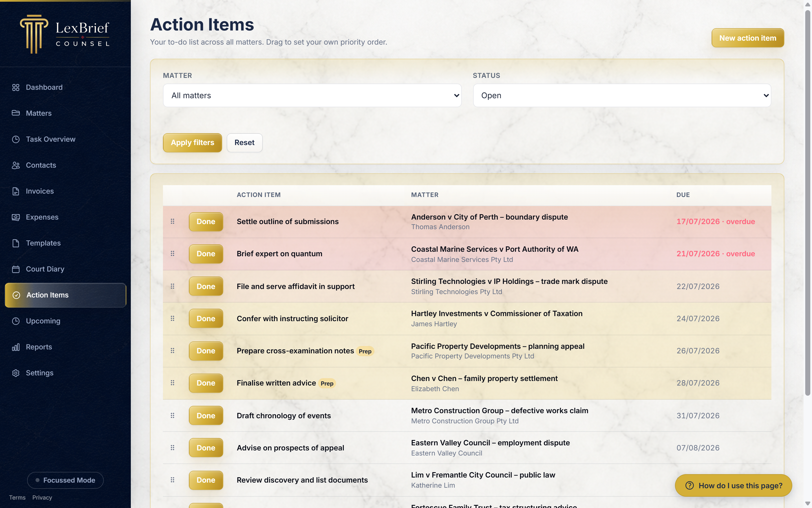Viewport: 812px width, 508px height.
Task: Click Coastal Marine Services v Port Authority matter
Action: click(x=495, y=249)
